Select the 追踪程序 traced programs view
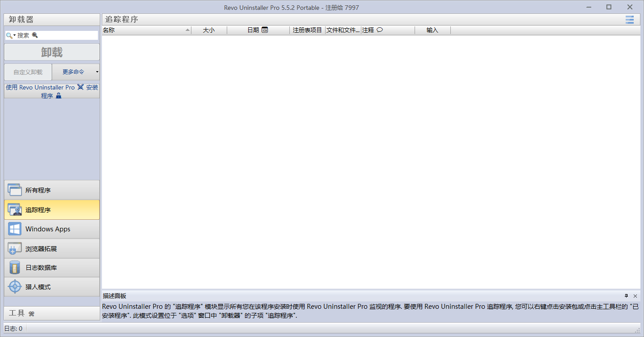This screenshot has height=337, width=644. 52,210
